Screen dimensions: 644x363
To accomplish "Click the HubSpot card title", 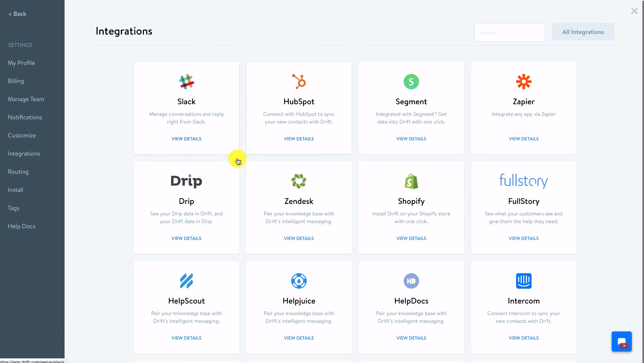I will 299,102.
